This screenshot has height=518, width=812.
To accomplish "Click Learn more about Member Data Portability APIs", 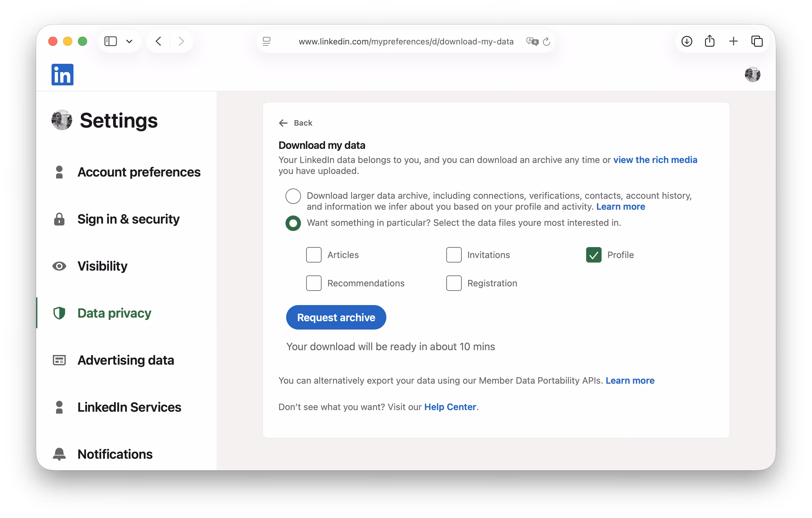I will [630, 380].
